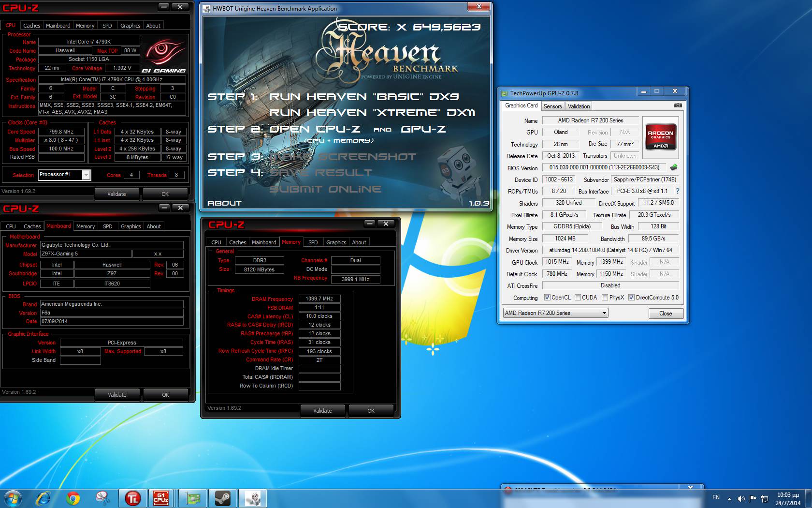
Task: Click Submit Online in Heaven window
Action: [325, 189]
